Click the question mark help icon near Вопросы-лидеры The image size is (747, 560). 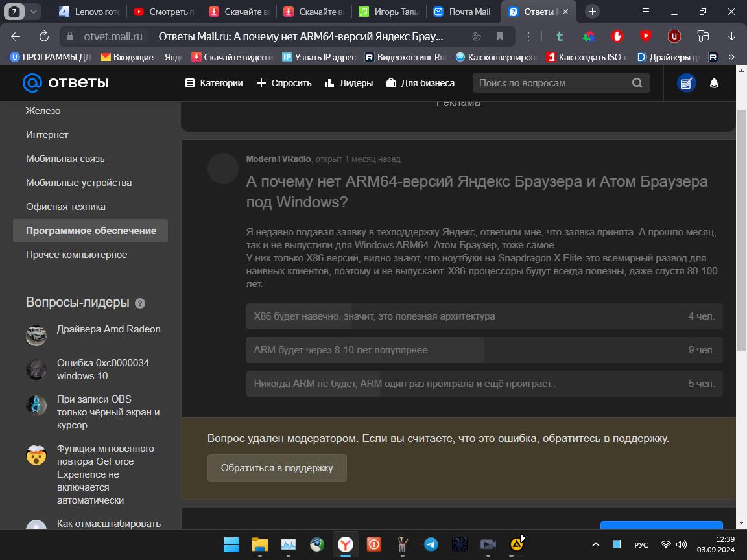coord(140,303)
